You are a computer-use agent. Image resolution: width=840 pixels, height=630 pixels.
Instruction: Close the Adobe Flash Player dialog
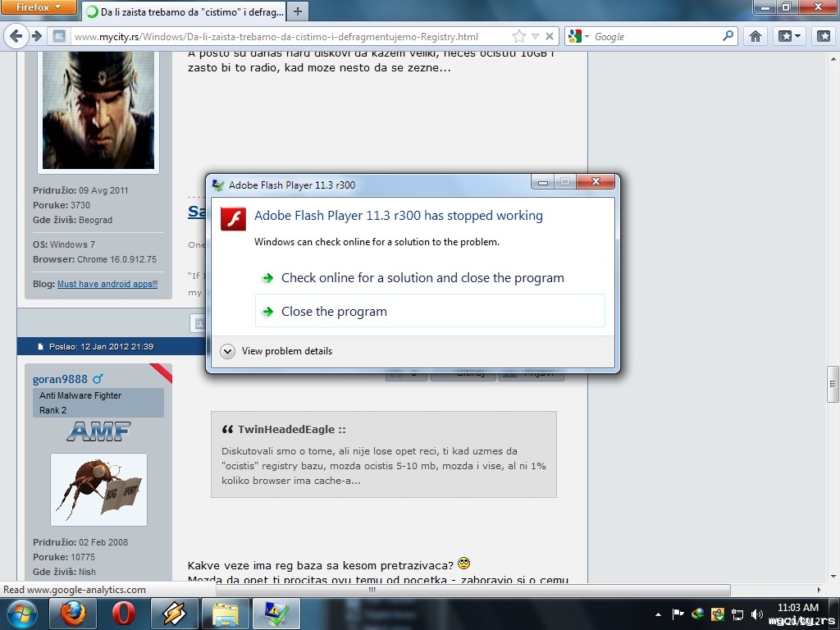click(596, 182)
